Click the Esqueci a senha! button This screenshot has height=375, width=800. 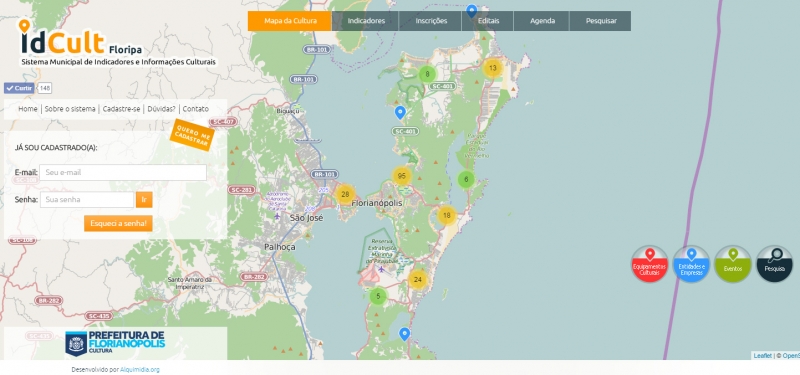click(118, 223)
